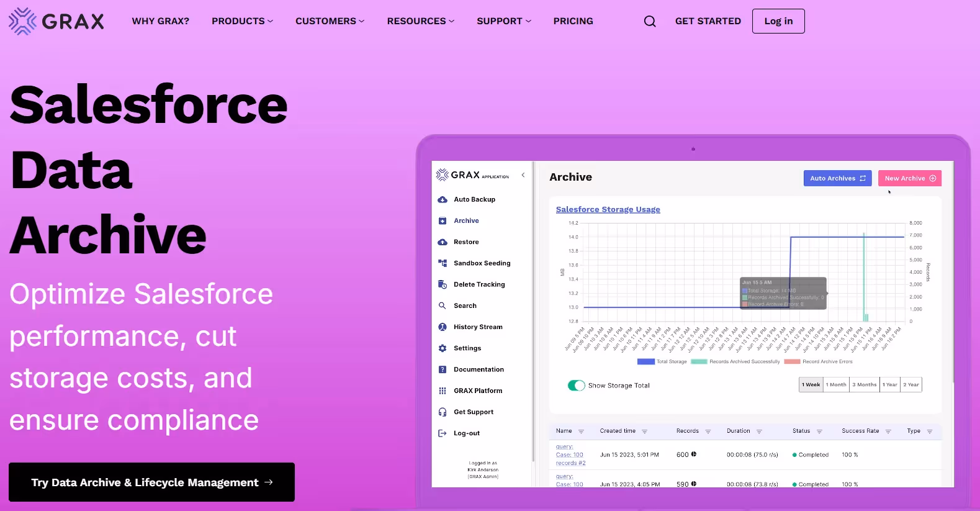Click the Get Support headset icon
This screenshot has height=511, width=980.
pos(443,412)
